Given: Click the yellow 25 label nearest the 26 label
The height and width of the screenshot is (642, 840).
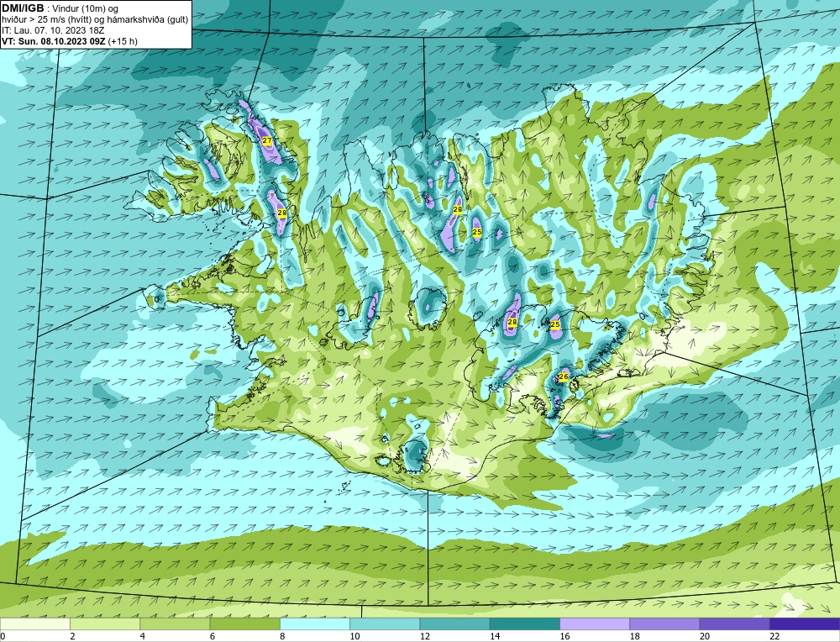Looking at the screenshot, I should click(x=555, y=324).
